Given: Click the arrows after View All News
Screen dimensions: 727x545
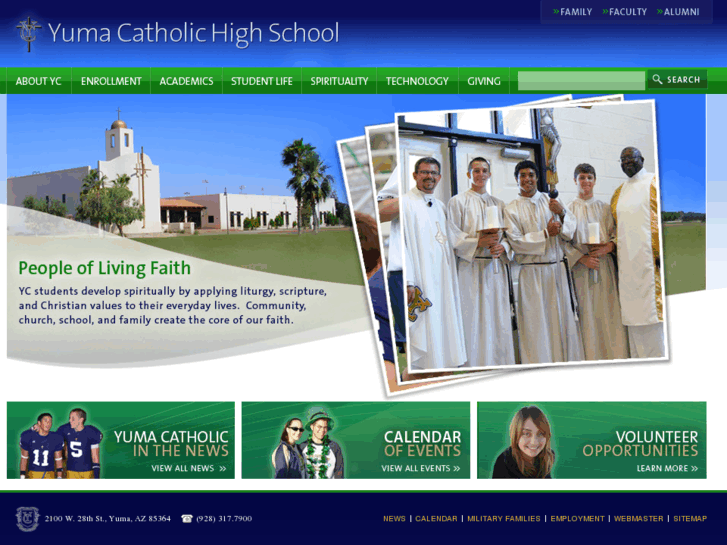Looking at the screenshot, I should [x=223, y=468].
